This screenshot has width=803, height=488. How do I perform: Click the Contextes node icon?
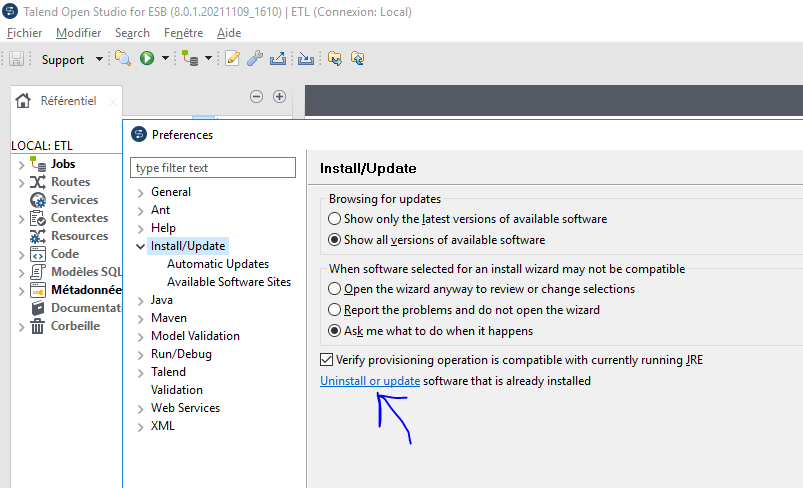[x=38, y=218]
